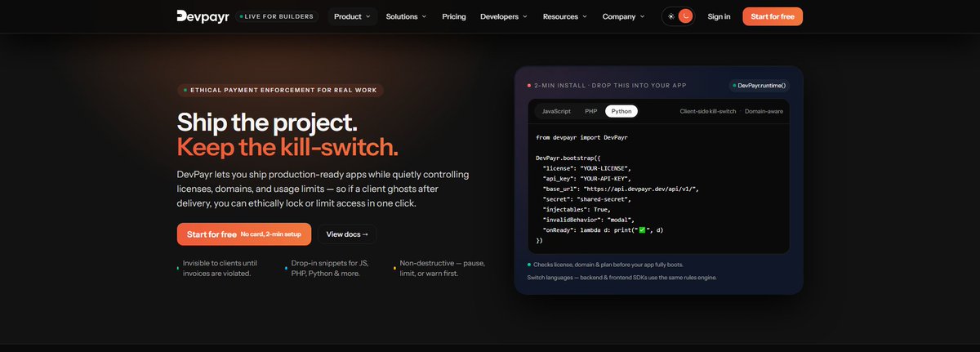
Task: Click the "Keep the kill-switch." headline
Action: click(x=287, y=147)
